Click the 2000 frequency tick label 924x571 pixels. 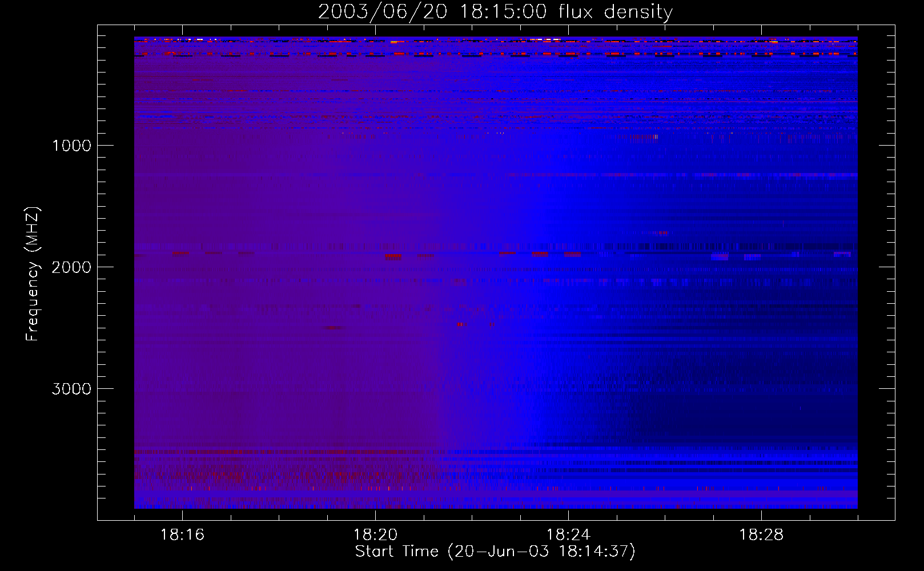click(x=71, y=267)
